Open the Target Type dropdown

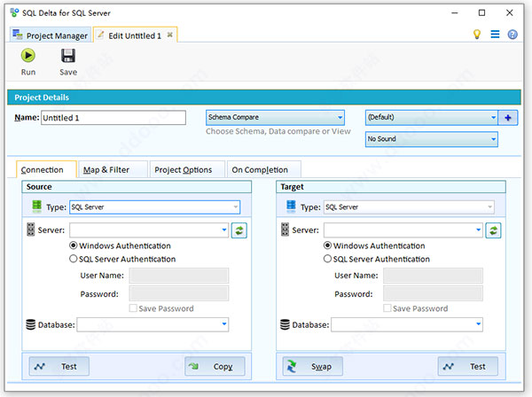pyautogui.click(x=409, y=207)
